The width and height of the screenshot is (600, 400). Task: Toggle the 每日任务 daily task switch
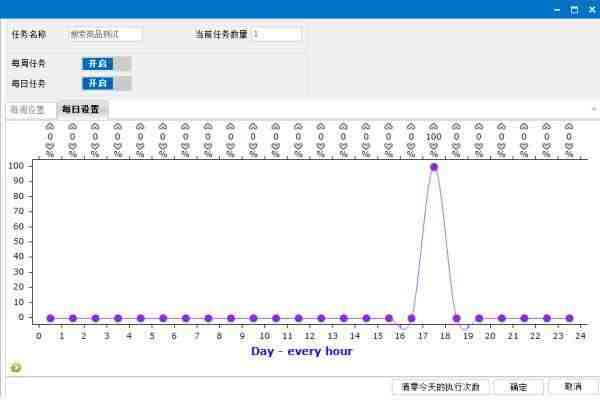click(106, 83)
